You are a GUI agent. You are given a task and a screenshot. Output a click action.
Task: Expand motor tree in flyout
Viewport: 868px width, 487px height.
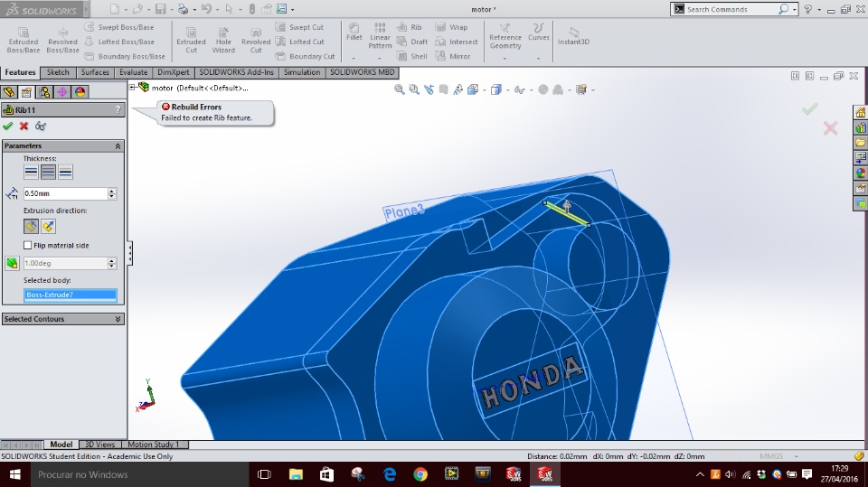pos(133,87)
